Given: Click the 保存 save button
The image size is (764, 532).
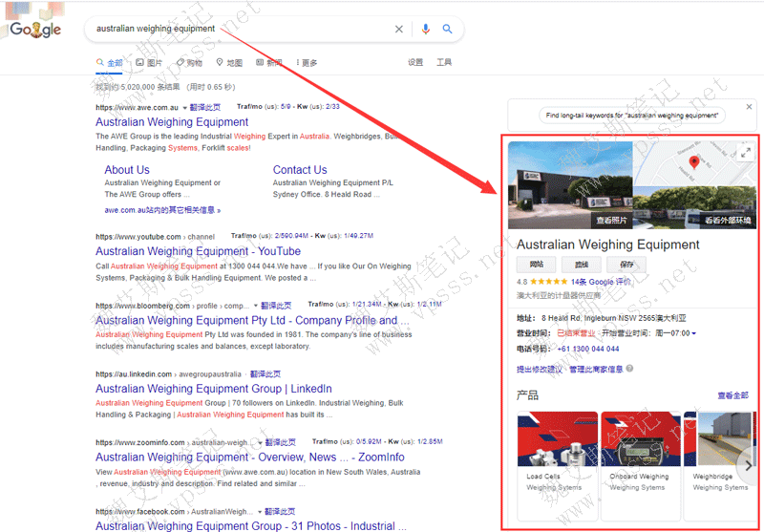Looking at the screenshot, I should click(626, 265).
